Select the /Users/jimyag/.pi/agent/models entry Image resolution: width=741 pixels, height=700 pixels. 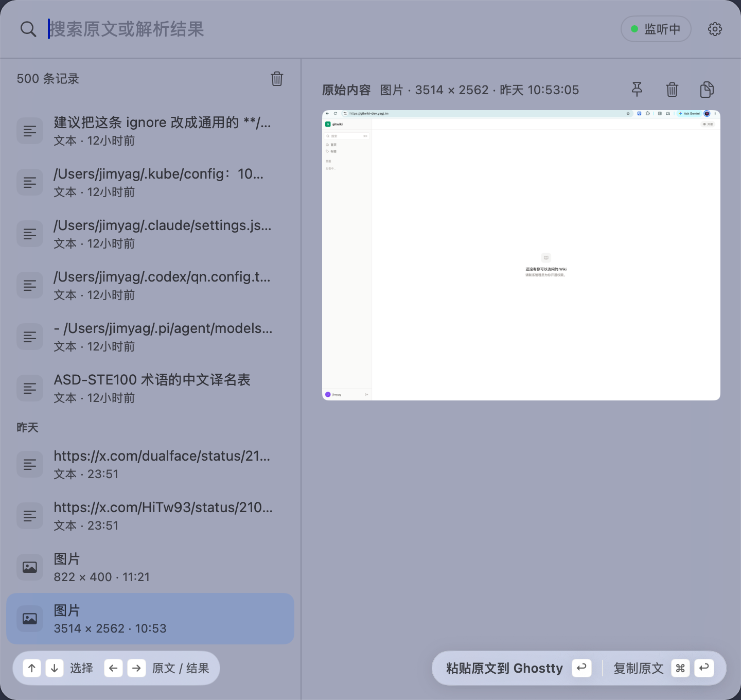pos(150,337)
